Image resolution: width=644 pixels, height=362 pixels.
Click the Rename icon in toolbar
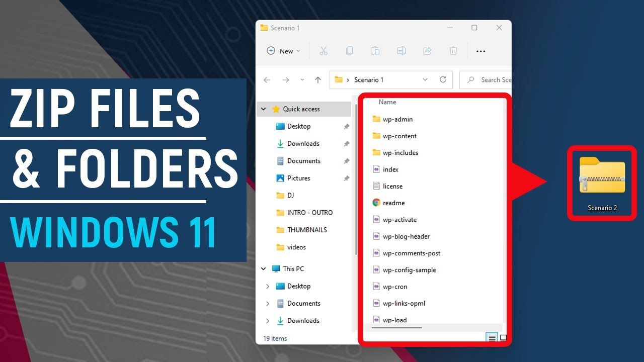coord(401,51)
